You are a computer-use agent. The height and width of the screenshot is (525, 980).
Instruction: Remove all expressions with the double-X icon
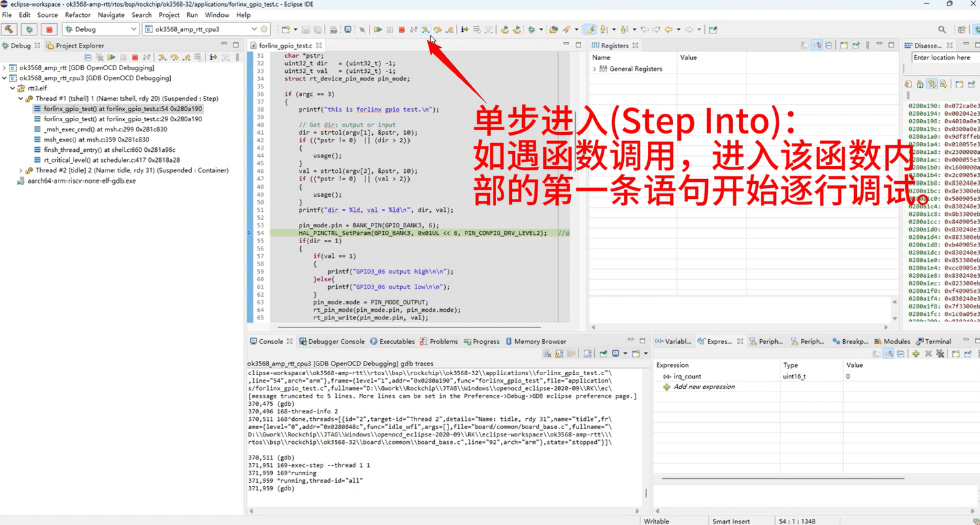(x=940, y=354)
